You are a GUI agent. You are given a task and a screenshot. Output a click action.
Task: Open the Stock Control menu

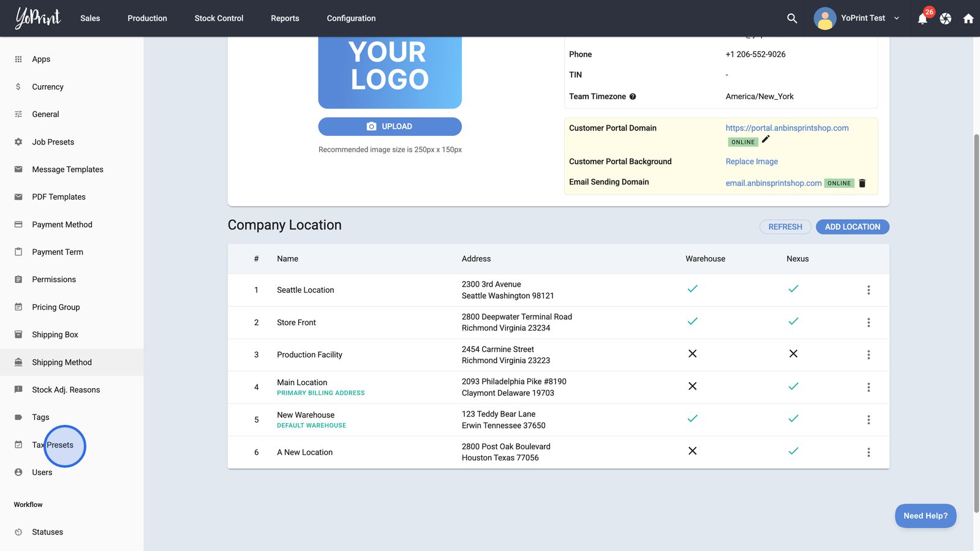[219, 18]
